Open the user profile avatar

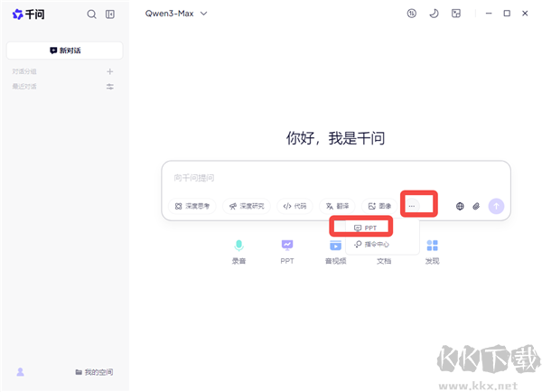tap(21, 372)
